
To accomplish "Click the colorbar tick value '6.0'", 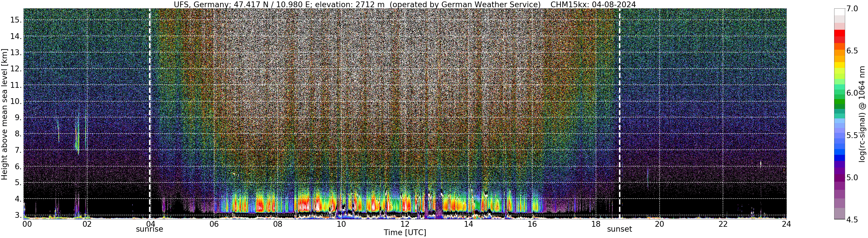I will click(852, 93).
